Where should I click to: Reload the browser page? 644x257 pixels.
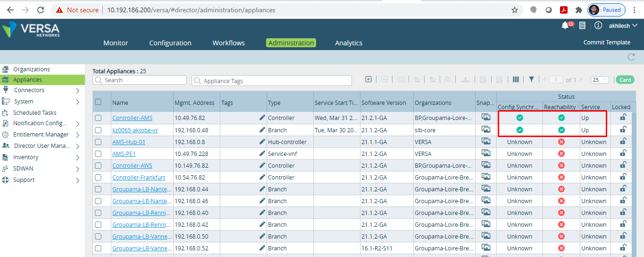click(41, 10)
